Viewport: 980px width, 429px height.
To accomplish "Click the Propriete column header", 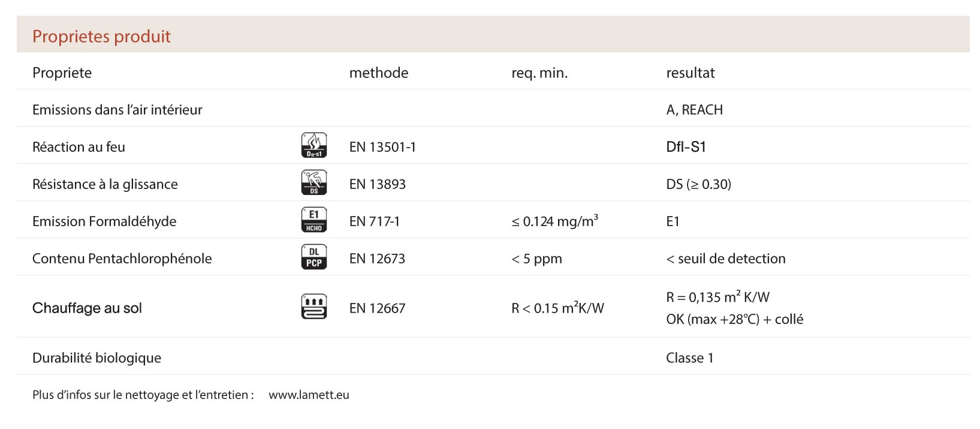I will (x=62, y=73).
